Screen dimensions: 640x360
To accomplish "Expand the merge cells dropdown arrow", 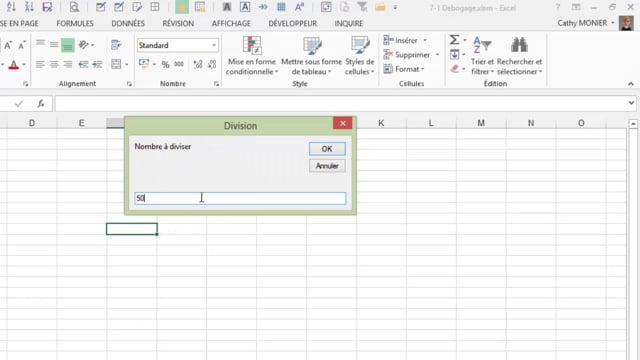I will pyautogui.click(x=127, y=64).
